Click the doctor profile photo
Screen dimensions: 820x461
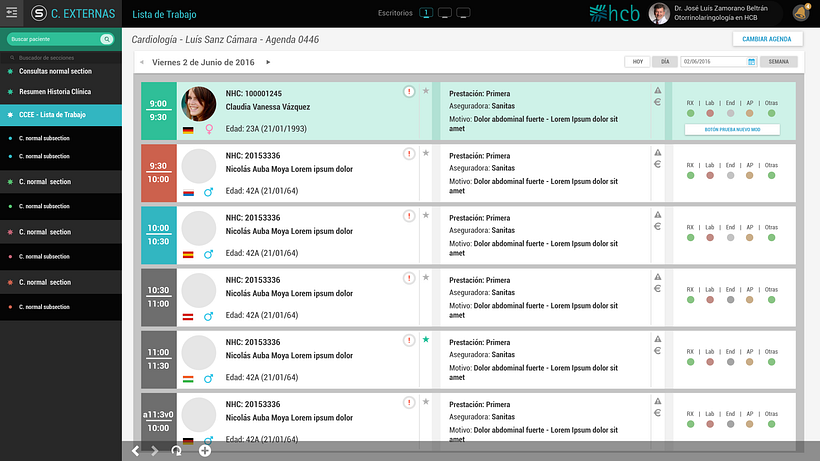(659, 14)
